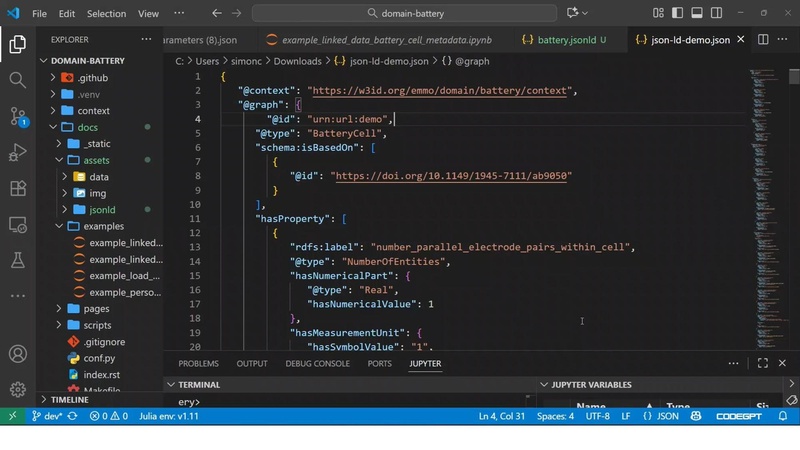Open the Source Control view

(17, 116)
